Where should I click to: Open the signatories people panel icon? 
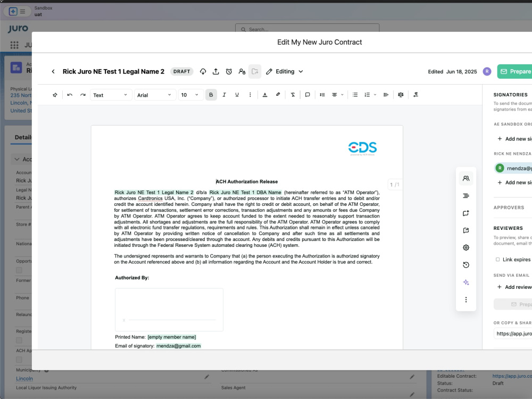click(466, 178)
